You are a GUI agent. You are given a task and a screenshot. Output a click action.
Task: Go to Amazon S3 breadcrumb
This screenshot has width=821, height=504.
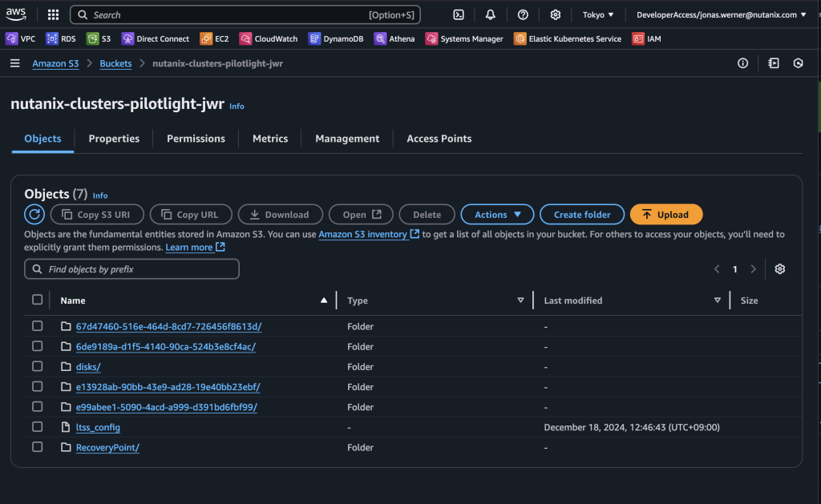click(x=55, y=63)
